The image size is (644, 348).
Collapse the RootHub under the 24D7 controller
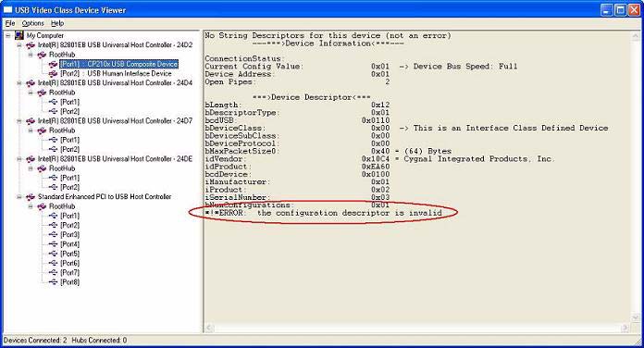click(x=31, y=130)
